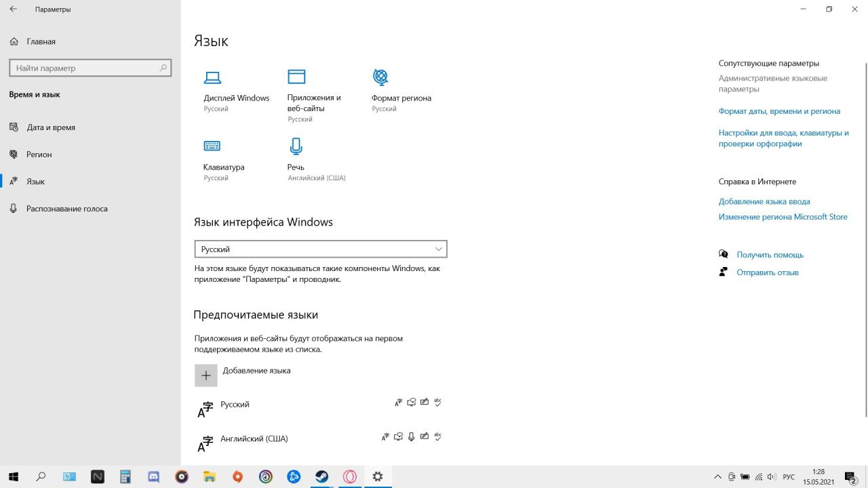Open Steam from the taskbar
Screen dimensions: 868x488
(321, 476)
